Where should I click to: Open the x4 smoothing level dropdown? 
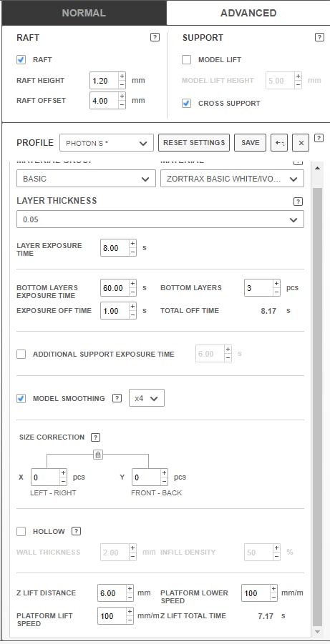coord(147,398)
